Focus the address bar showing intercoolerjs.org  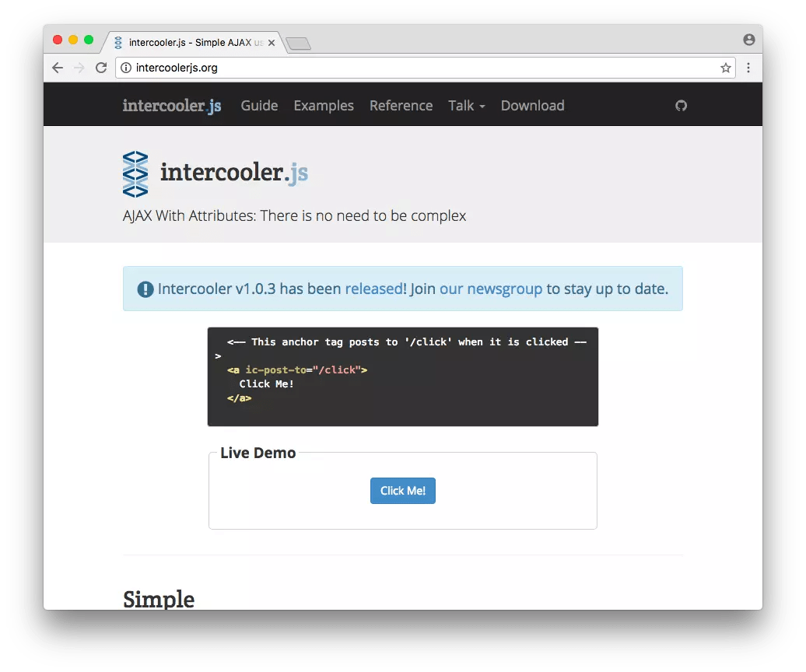pos(426,68)
